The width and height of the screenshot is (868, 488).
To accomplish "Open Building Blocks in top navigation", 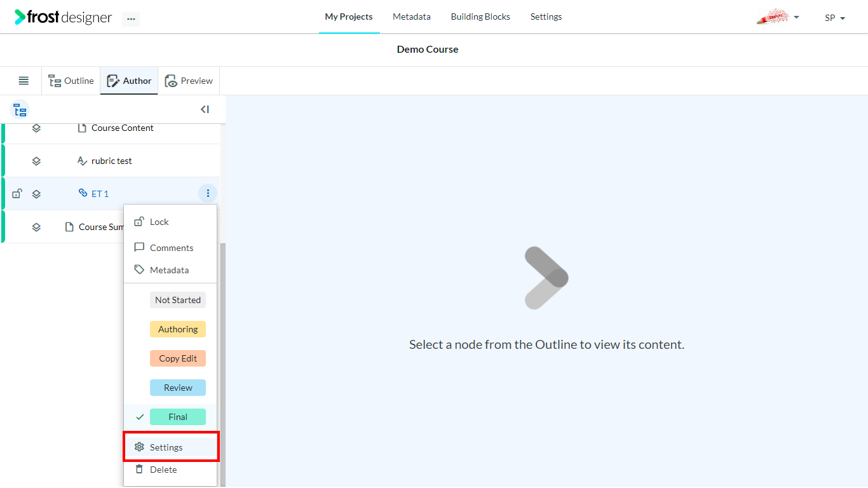I will (480, 17).
